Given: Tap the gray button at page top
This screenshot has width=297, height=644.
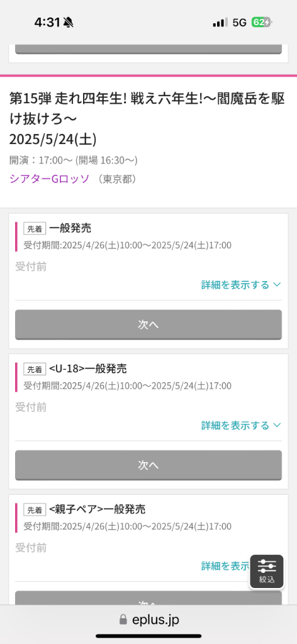Looking at the screenshot, I should click(148, 48).
